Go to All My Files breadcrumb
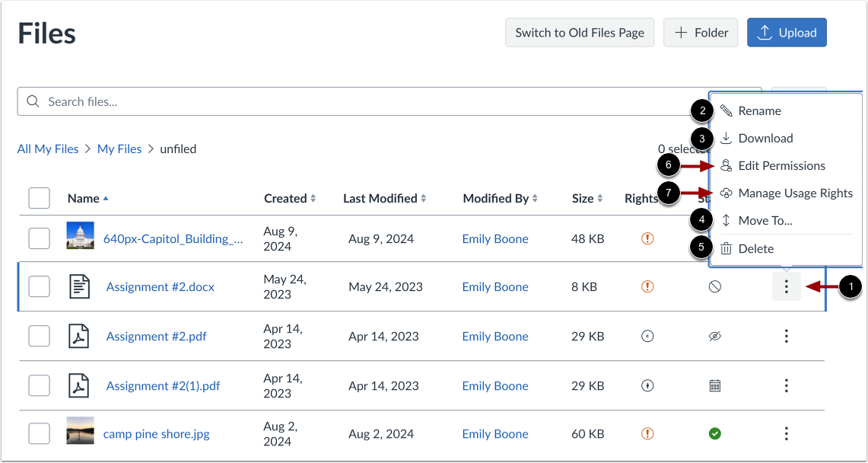 pos(48,149)
